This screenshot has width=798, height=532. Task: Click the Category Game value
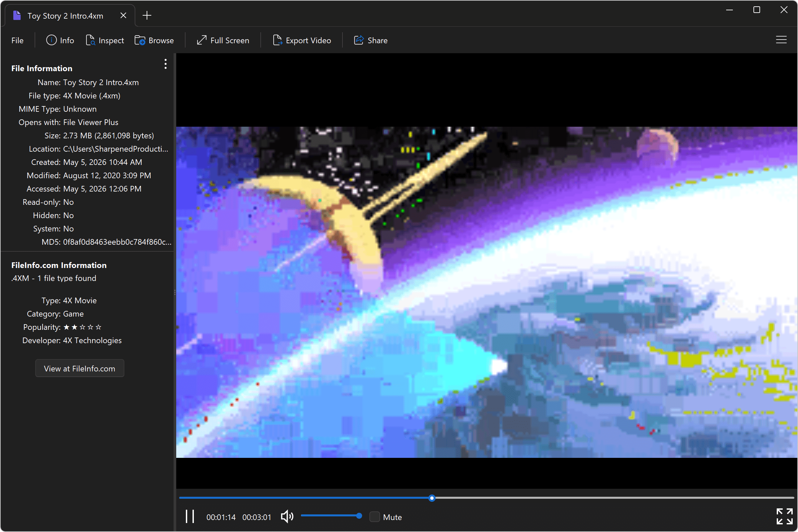tap(73, 314)
